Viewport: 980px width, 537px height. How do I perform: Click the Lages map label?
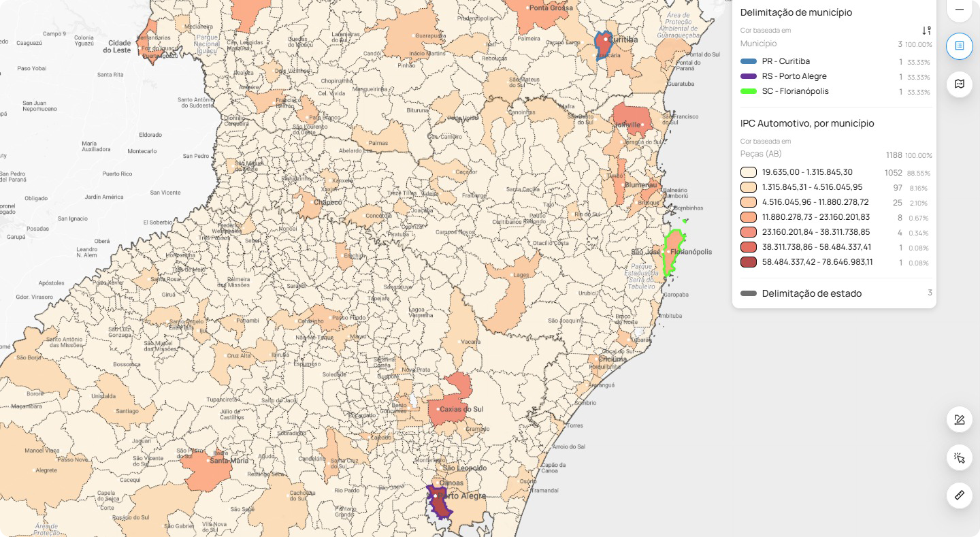click(521, 275)
